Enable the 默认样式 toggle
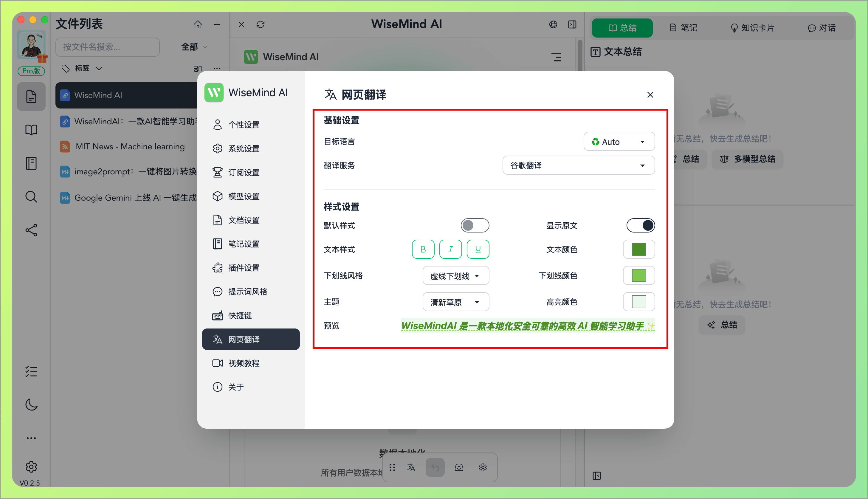This screenshot has height=499, width=868. [475, 225]
